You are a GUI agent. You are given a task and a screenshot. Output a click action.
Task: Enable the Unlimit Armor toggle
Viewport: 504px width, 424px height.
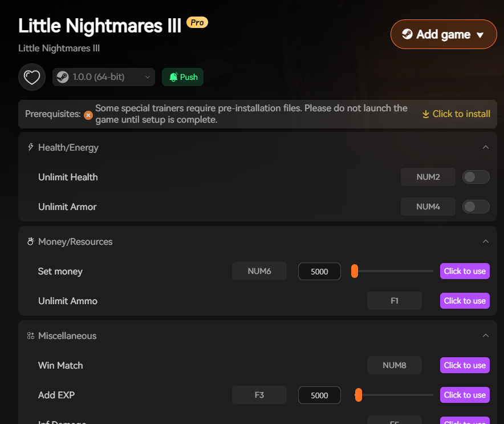pos(475,207)
